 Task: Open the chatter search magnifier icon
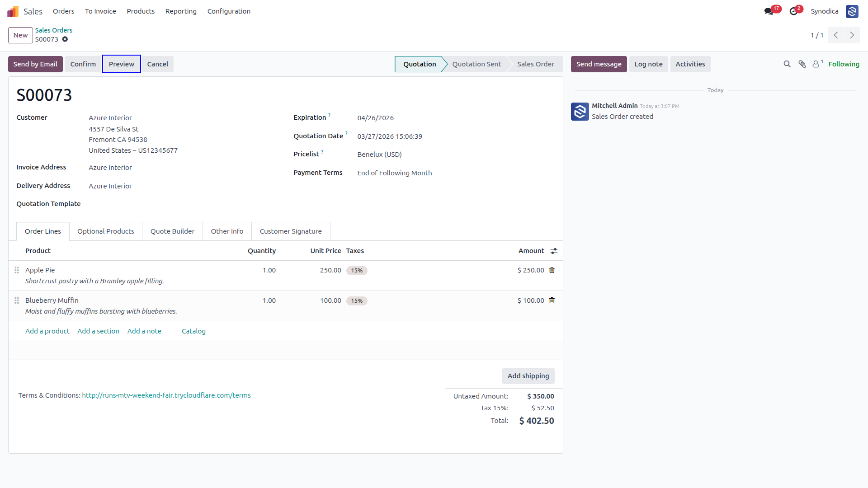pyautogui.click(x=787, y=64)
